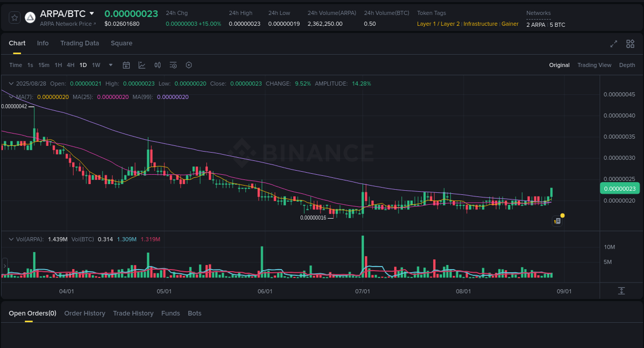Switch between Original and Trading View mode
The width and height of the screenshot is (644, 348).
[594, 65]
